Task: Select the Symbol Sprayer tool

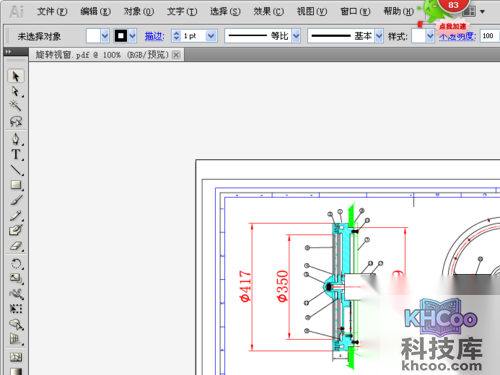Action: click(x=16, y=324)
